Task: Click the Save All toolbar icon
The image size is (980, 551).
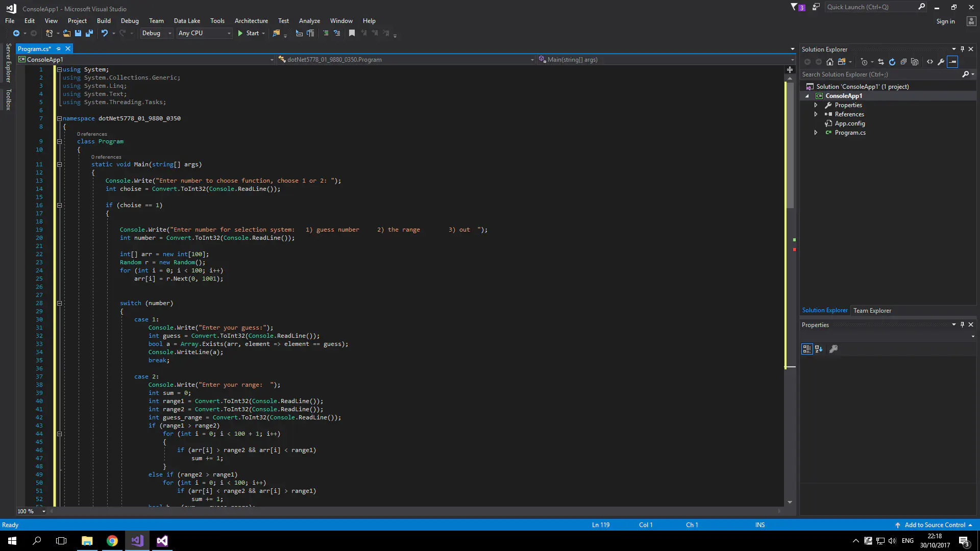Action: (89, 33)
